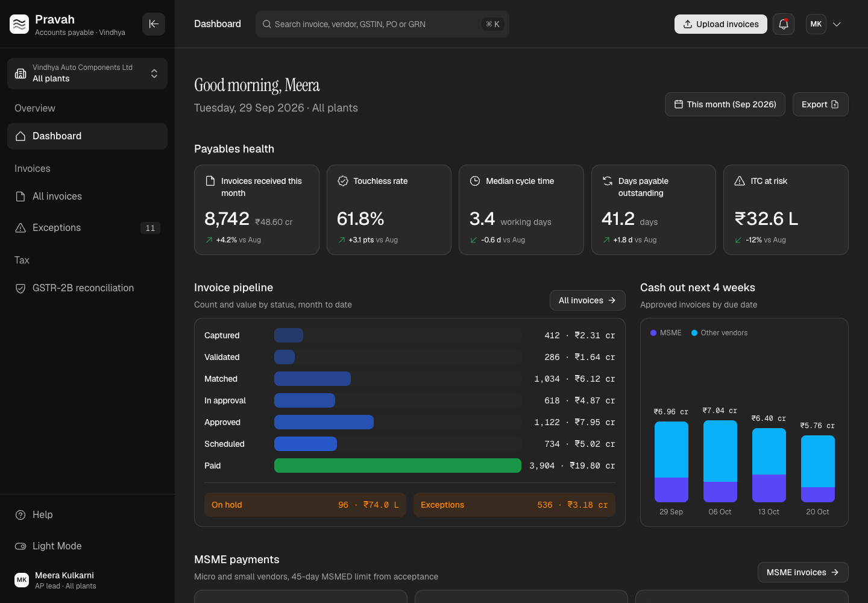Click the MK avatar beside Meera Kulkarni
The height and width of the screenshot is (603, 868).
click(22, 580)
